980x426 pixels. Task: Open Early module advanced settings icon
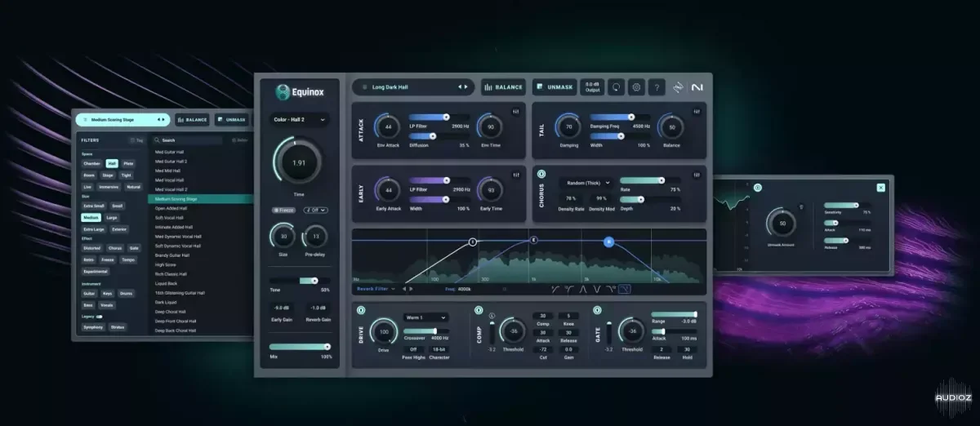(x=515, y=174)
